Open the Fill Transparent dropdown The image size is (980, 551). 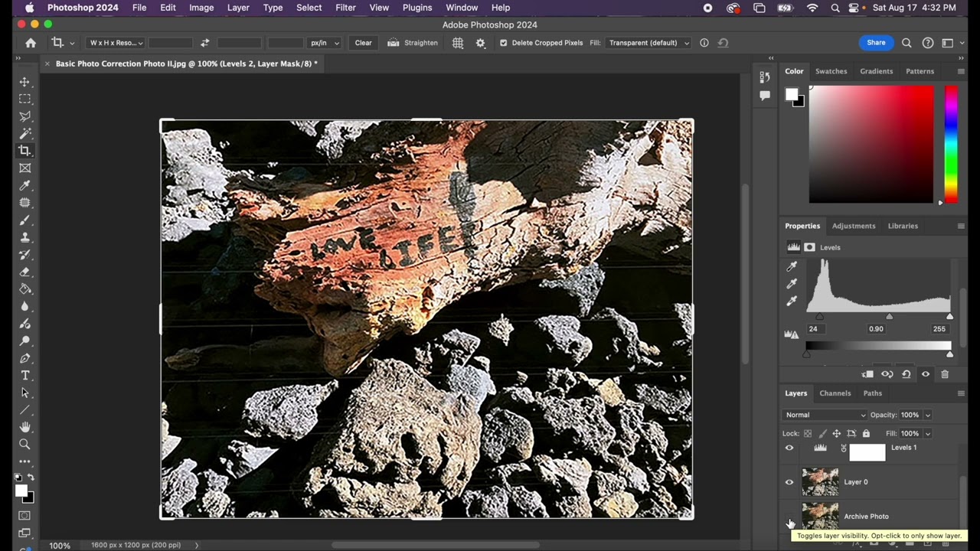(x=648, y=43)
